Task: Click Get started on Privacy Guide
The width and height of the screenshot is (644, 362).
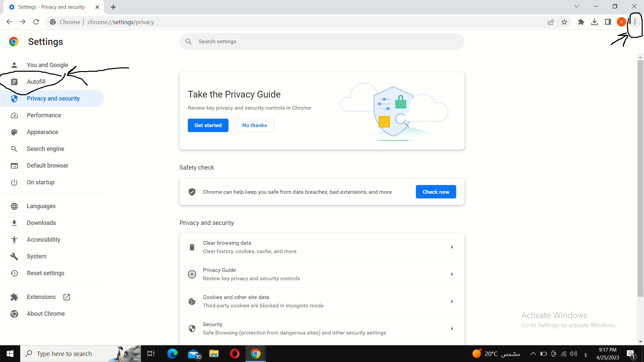Action: [208, 125]
